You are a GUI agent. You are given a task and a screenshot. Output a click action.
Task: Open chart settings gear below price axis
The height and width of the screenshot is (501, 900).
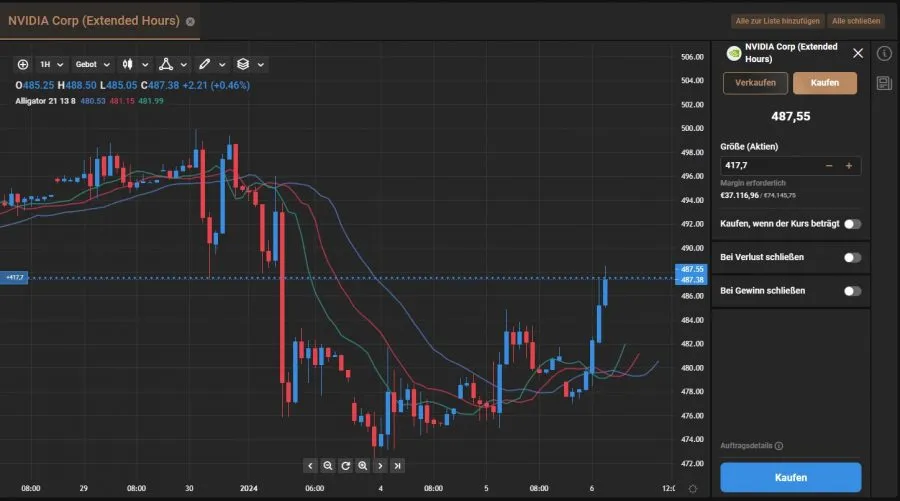click(693, 489)
